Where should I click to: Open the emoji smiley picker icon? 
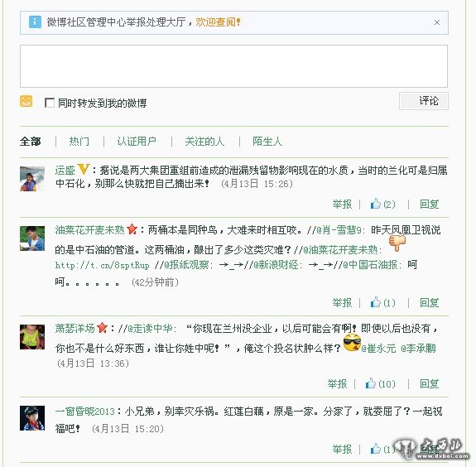pos(26,101)
